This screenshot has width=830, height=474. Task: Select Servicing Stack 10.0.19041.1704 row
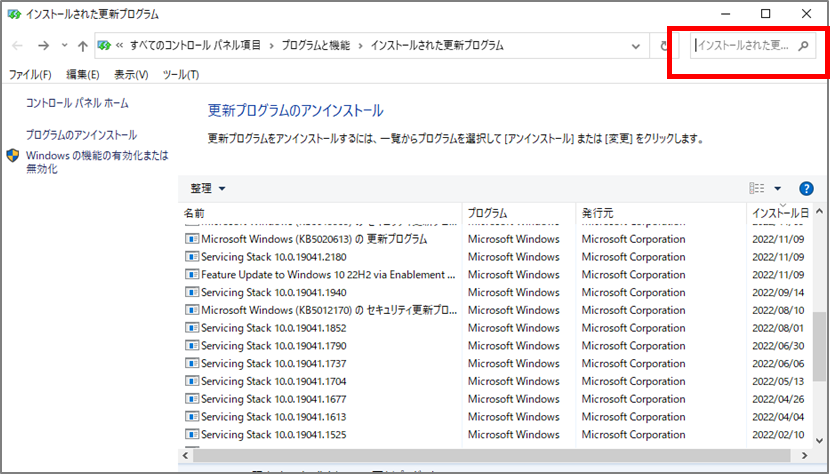tap(494, 381)
